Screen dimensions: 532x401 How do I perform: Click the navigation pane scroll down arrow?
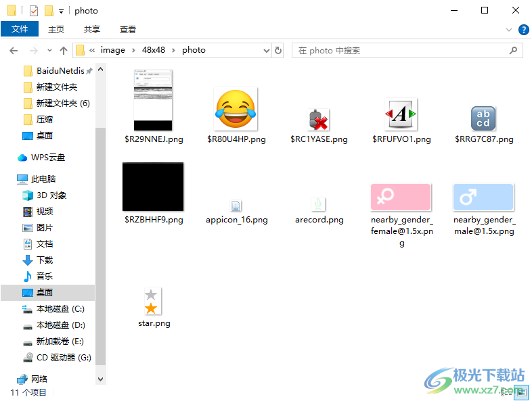point(100,379)
